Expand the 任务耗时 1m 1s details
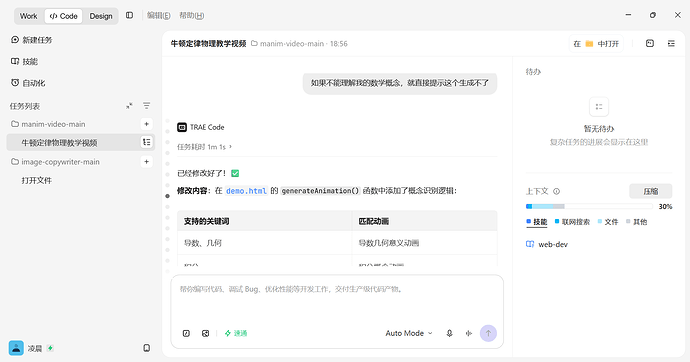The width and height of the screenshot is (690, 362). [x=204, y=147]
